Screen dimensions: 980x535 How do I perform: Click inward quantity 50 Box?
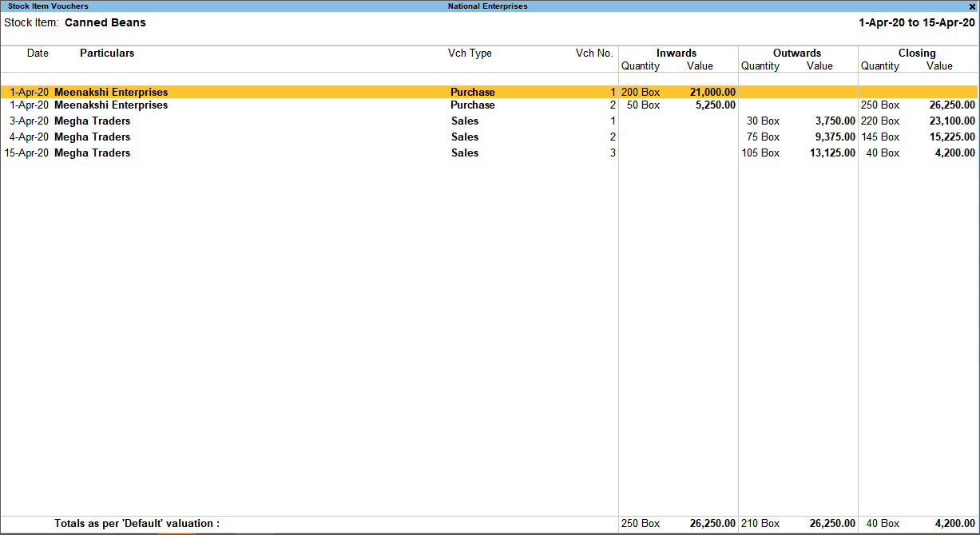644,105
